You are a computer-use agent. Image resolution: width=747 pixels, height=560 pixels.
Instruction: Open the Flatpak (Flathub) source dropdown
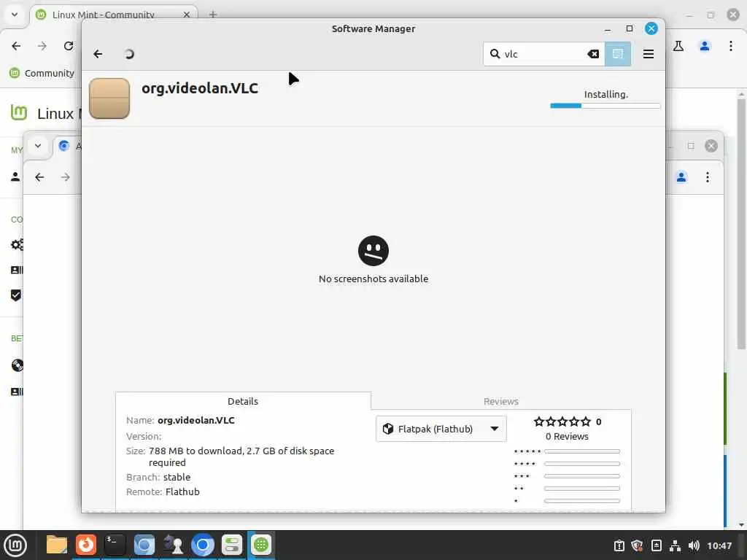click(x=441, y=429)
